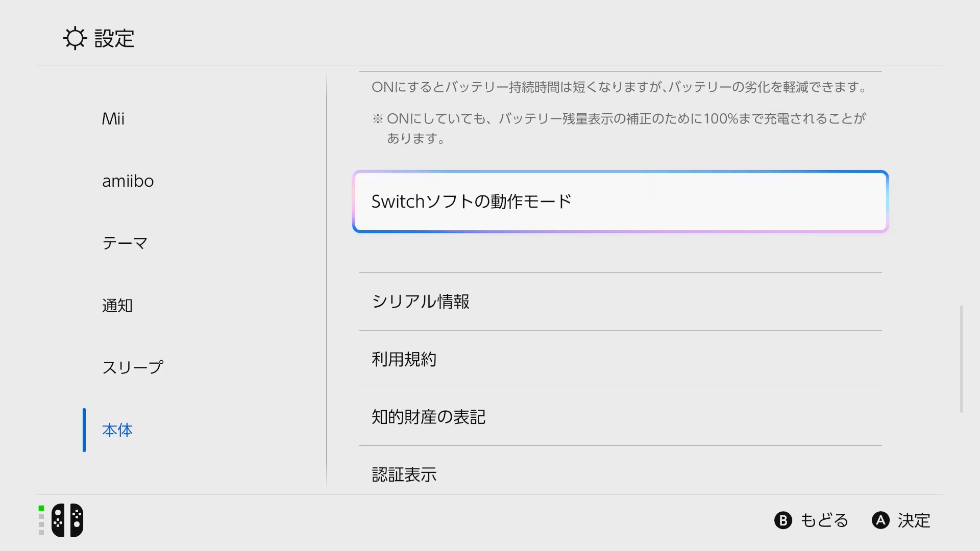
Task: Select the Mii settings category
Action: (113, 119)
